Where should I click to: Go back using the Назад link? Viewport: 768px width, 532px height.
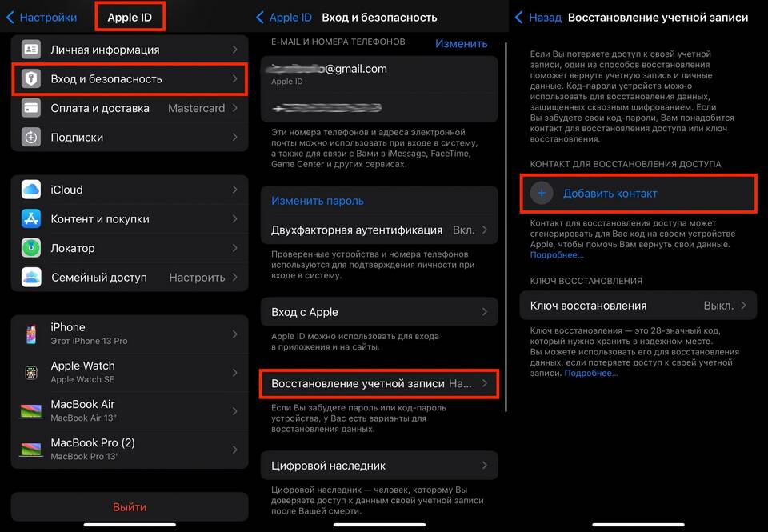pyautogui.click(x=538, y=17)
